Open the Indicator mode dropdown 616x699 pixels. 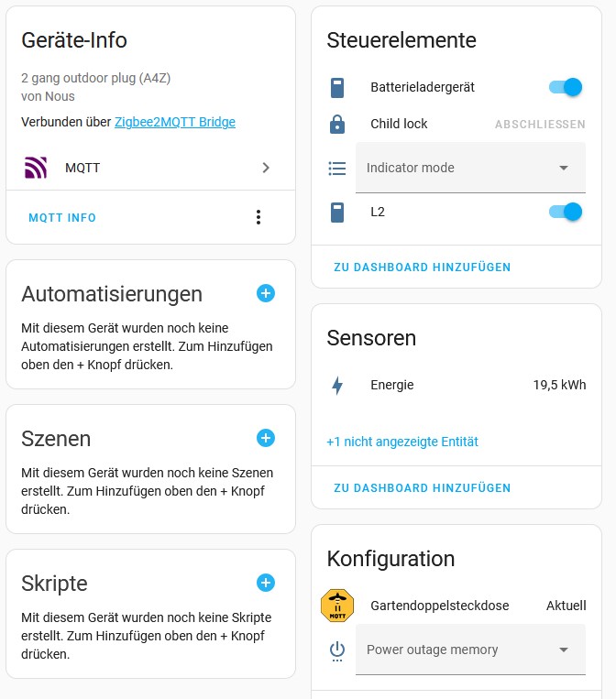(470, 168)
